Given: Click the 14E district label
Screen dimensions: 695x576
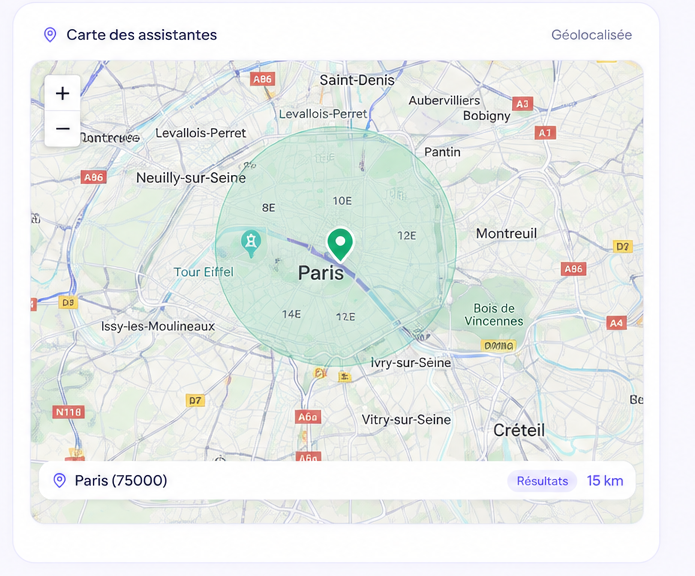Looking at the screenshot, I should 292,314.
